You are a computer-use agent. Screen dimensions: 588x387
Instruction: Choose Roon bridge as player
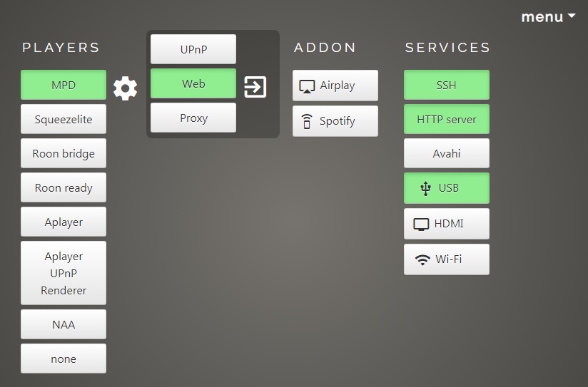coord(64,153)
